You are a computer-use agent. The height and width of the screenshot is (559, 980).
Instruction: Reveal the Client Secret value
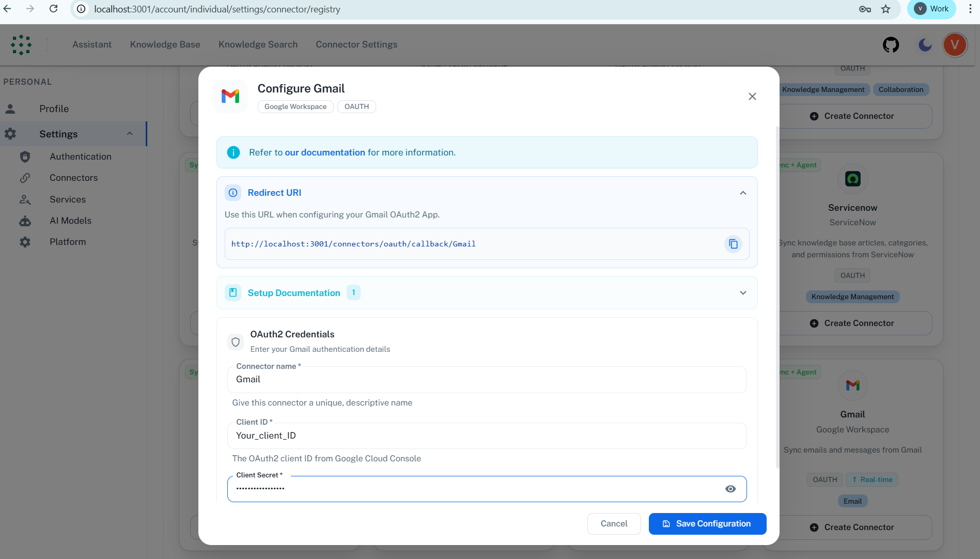click(x=730, y=488)
